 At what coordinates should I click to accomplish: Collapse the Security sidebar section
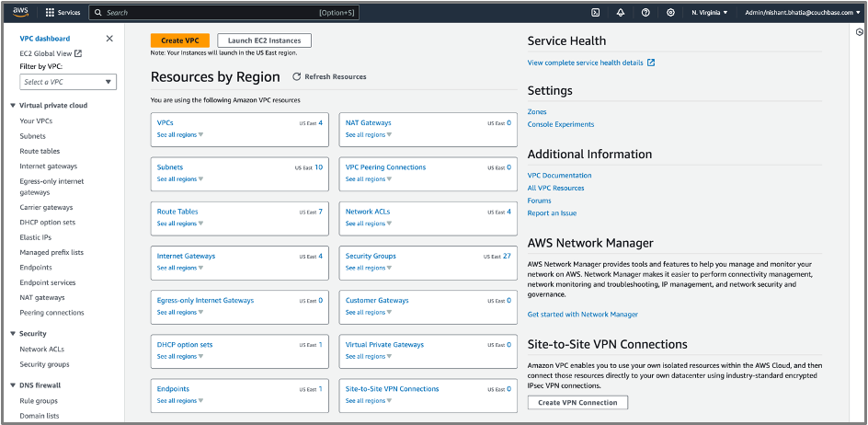(x=13, y=334)
